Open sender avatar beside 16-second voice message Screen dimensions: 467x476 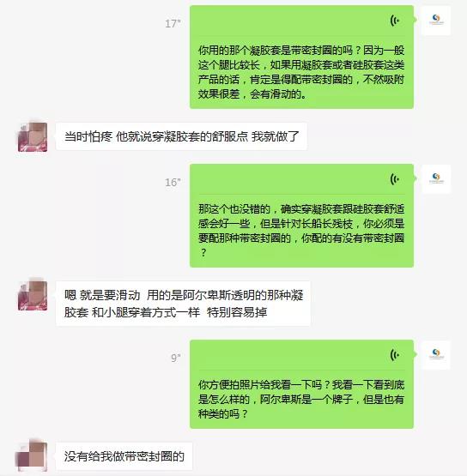coord(436,178)
